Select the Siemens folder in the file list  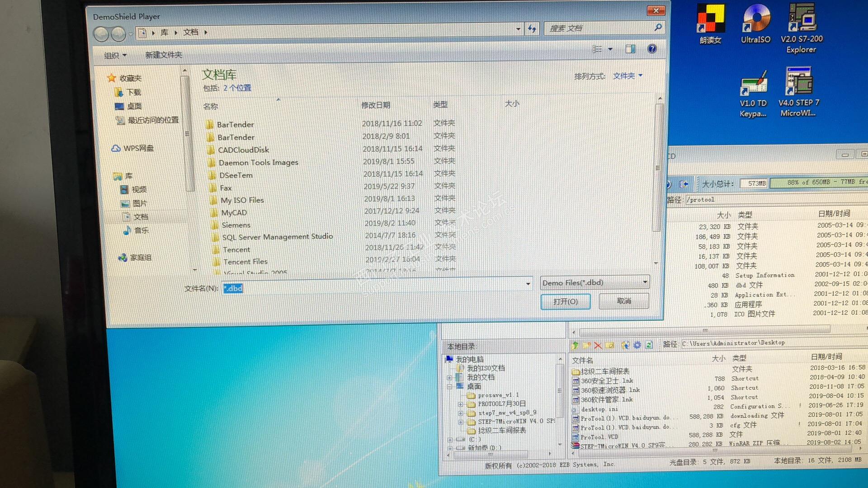point(236,225)
